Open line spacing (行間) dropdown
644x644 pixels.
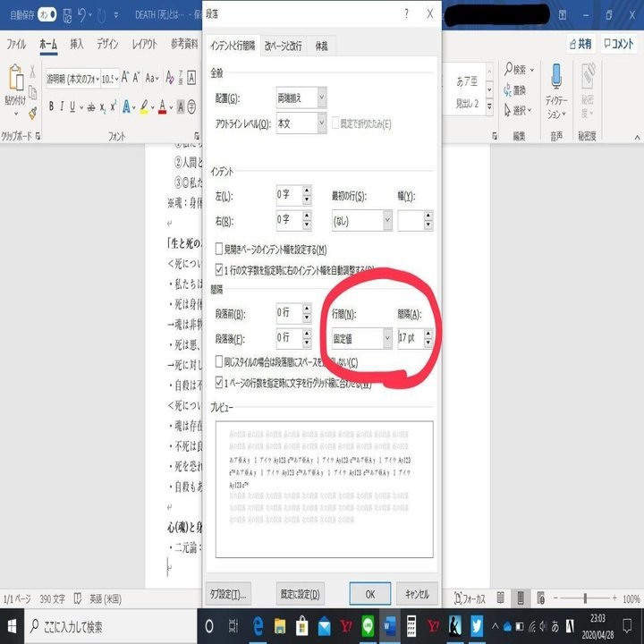click(387, 338)
